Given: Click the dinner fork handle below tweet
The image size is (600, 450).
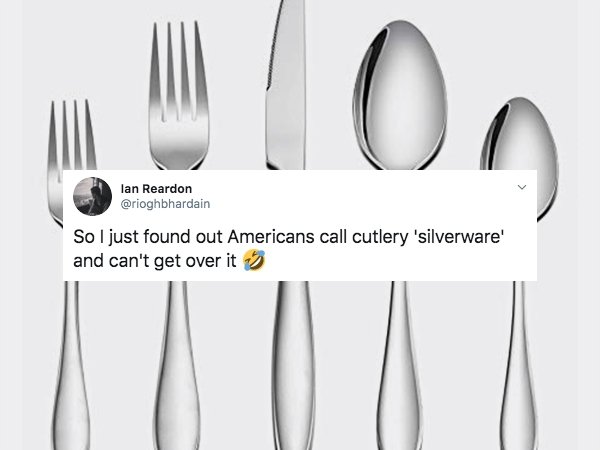Looking at the screenshot, I should (x=177, y=365).
